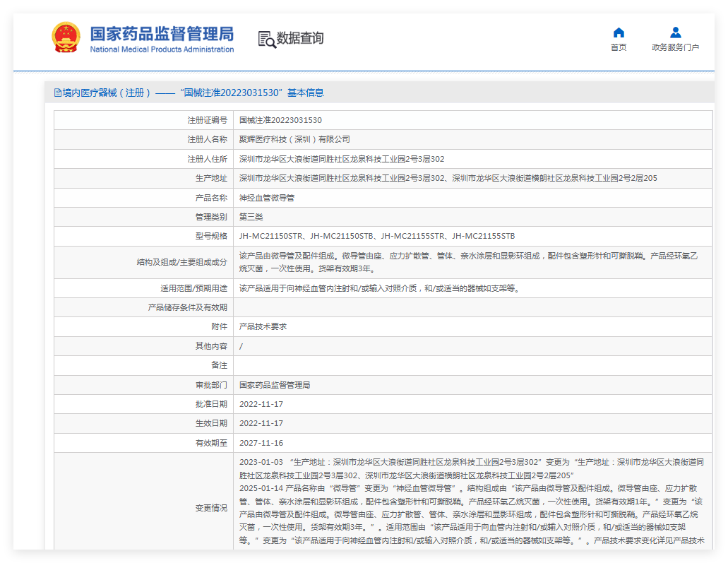
Task: Click the 2025-01-14 change record entry
Action: [x=471, y=514]
